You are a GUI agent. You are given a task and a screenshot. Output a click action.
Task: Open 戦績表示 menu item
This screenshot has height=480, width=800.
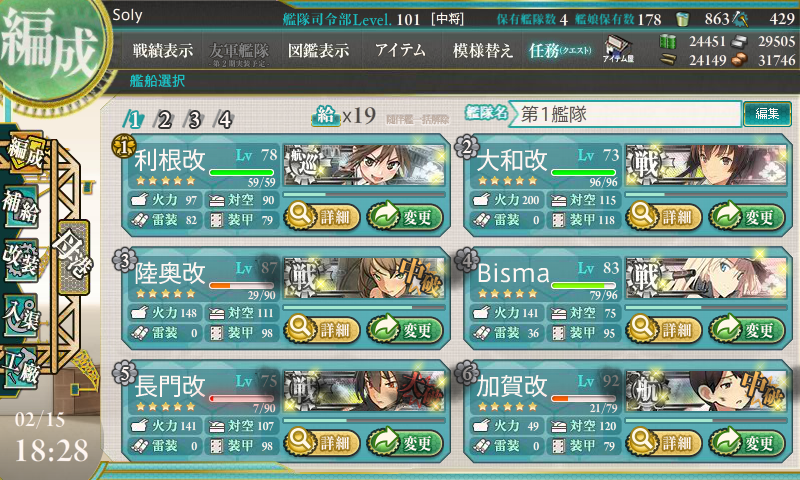point(163,50)
